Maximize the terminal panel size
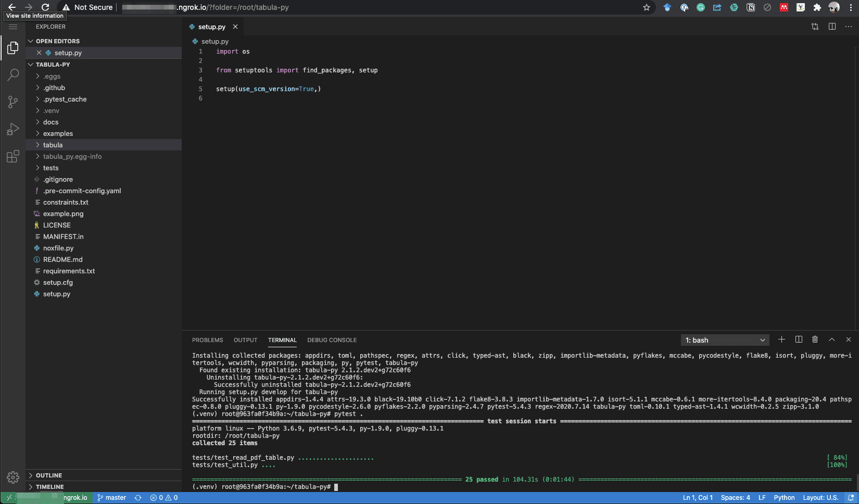This screenshot has width=859, height=504. (x=832, y=339)
